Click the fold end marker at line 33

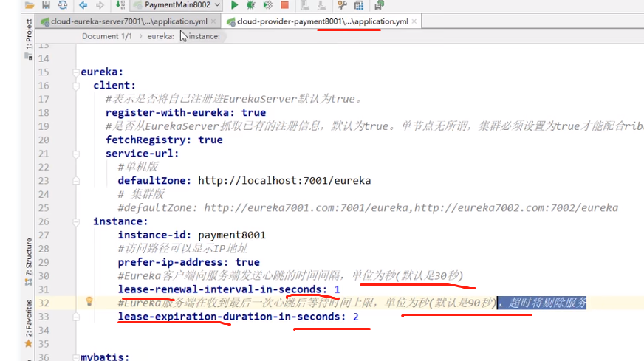(76, 317)
